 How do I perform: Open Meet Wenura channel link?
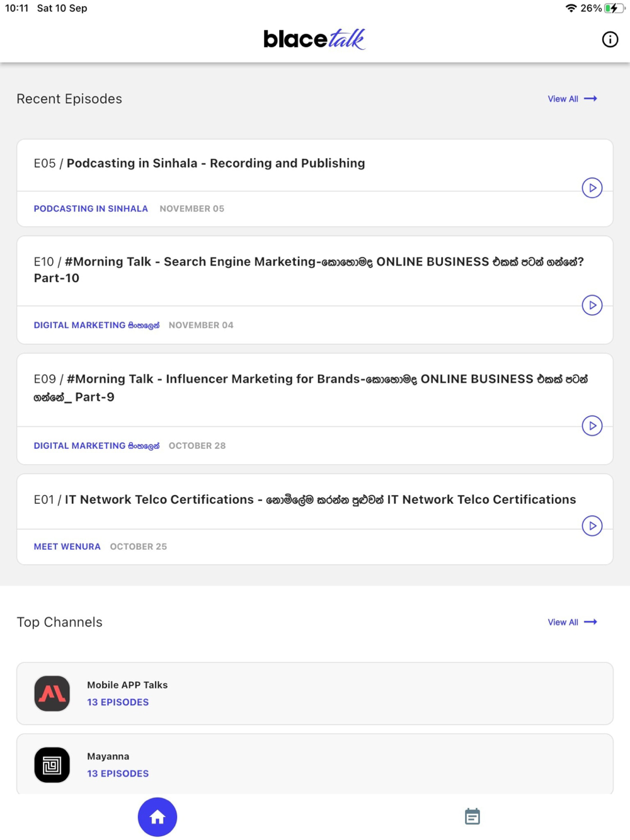coord(67,547)
